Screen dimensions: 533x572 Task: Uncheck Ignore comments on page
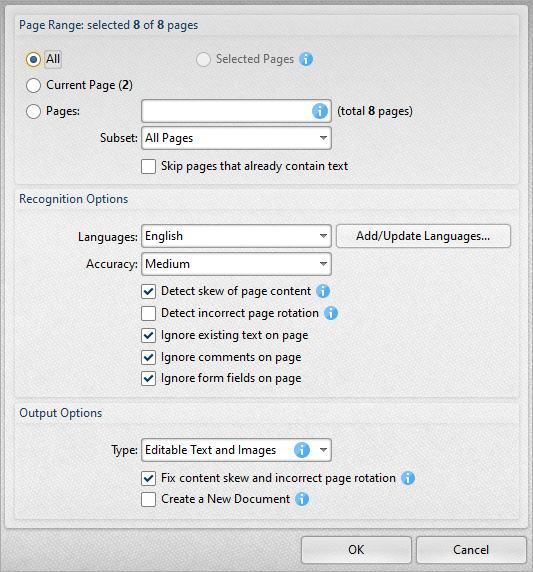148,357
